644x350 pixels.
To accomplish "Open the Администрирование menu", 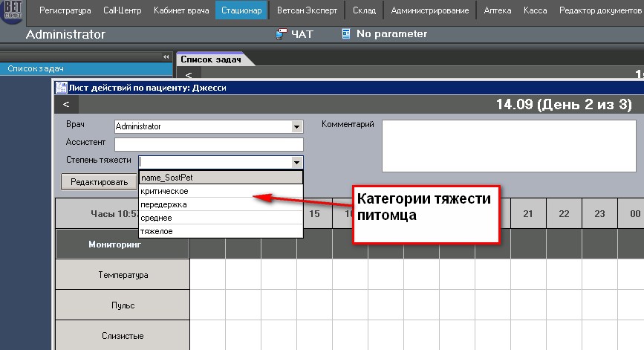I will click(x=429, y=10).
